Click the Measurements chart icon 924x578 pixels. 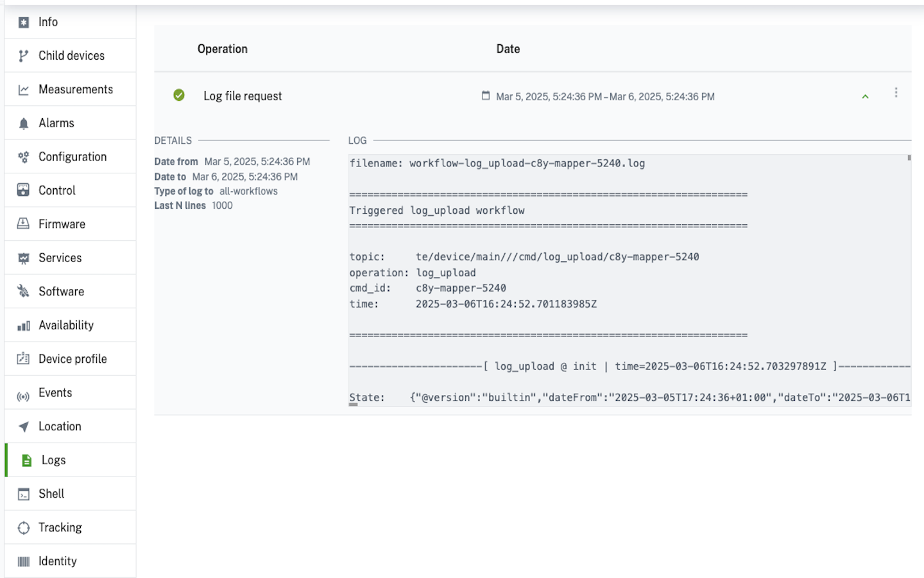24,90
